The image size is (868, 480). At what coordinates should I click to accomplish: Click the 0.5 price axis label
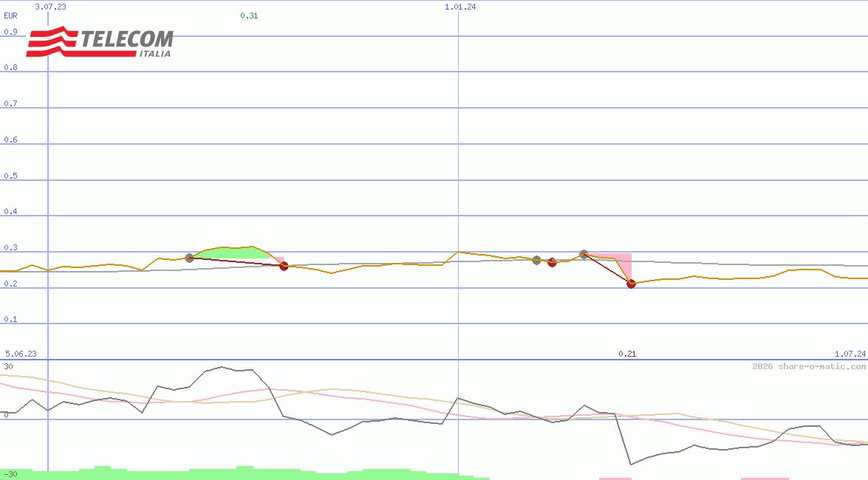click(10, 176)
